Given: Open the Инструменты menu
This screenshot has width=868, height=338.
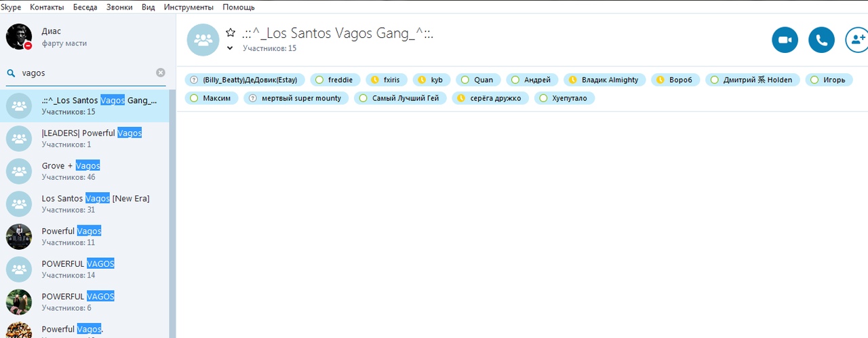Looking at the screenshot, I should 189,7.
